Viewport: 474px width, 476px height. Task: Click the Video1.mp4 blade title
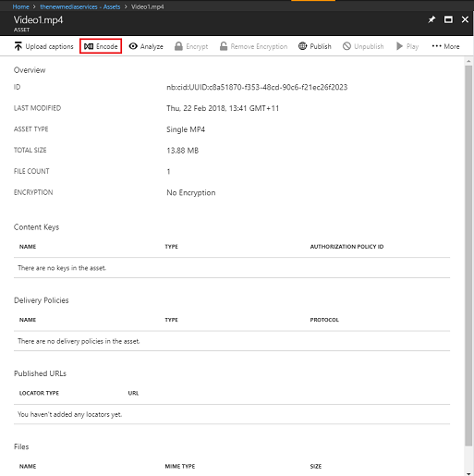coord(38,19)
